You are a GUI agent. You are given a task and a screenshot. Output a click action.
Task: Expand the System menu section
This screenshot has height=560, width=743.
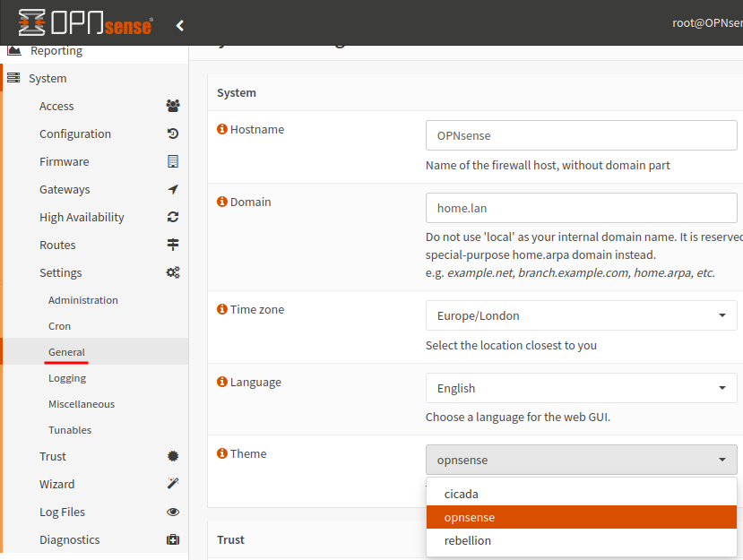[x=48, y=78]
